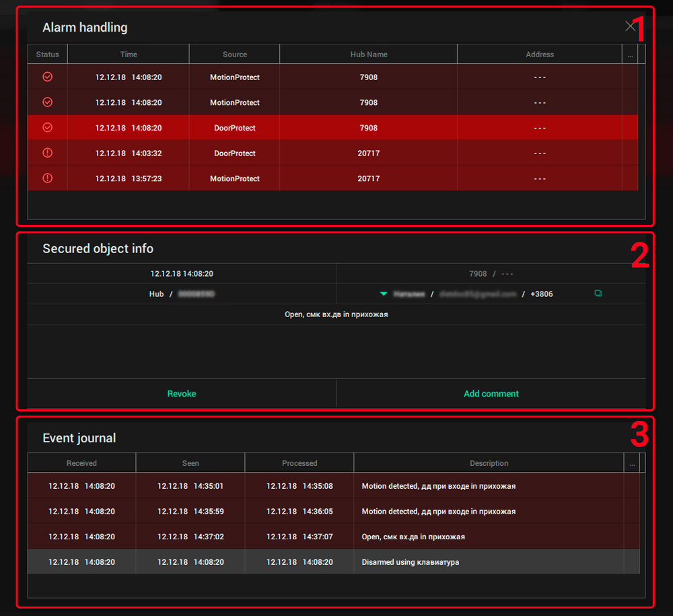The width and height of the screenshot is (673, 616).
Task: Sort alarms by the Source column header
Action: click(x=235, y=55)
